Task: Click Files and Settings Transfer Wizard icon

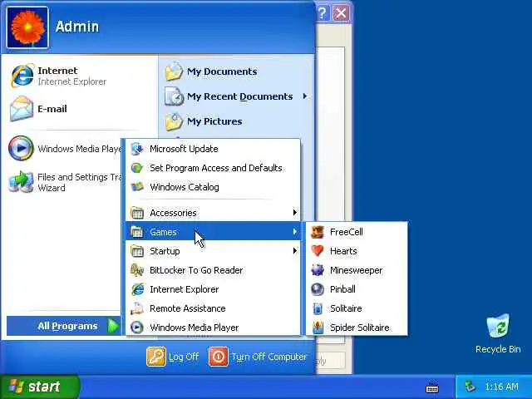Action: 21,182
